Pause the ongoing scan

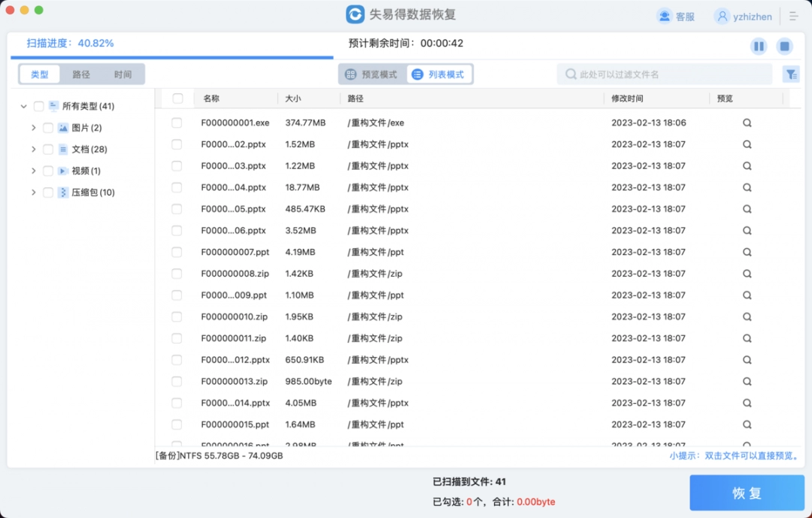tap(759, 46)
